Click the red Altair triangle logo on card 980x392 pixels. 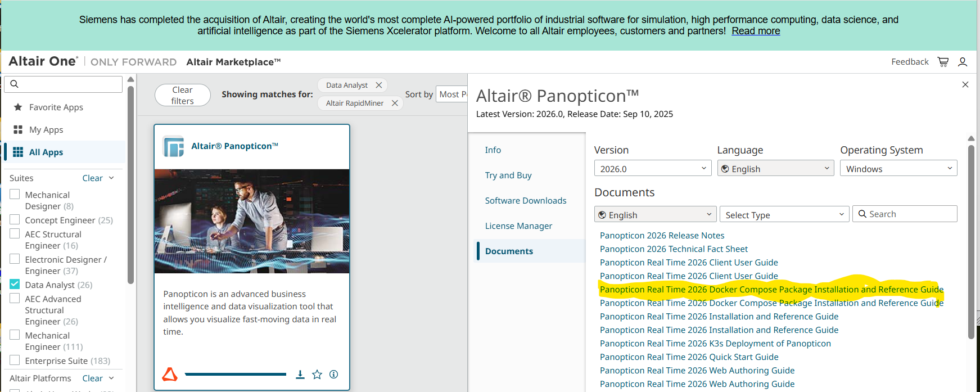pos(170,374)
